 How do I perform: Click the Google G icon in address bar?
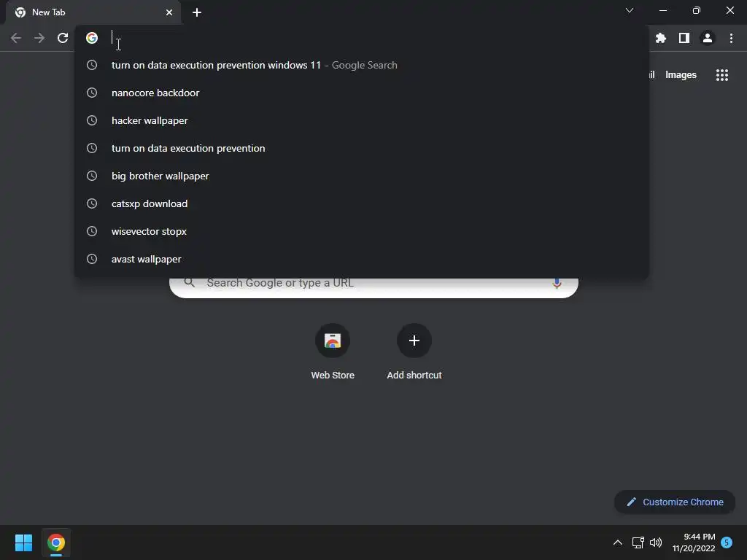[x=92, y=38]
